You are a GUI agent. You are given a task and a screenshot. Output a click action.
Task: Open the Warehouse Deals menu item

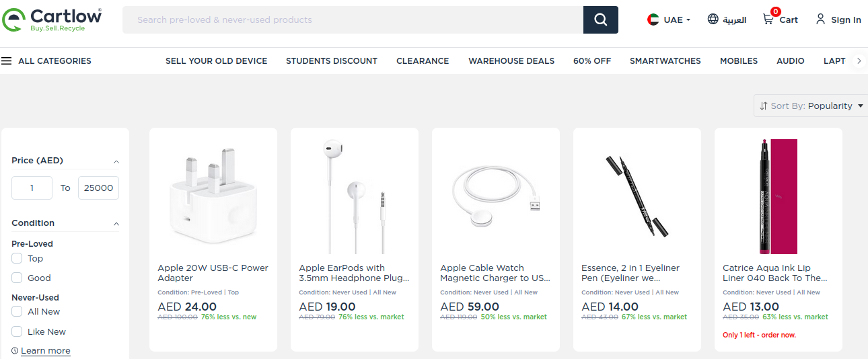point(511,61)
